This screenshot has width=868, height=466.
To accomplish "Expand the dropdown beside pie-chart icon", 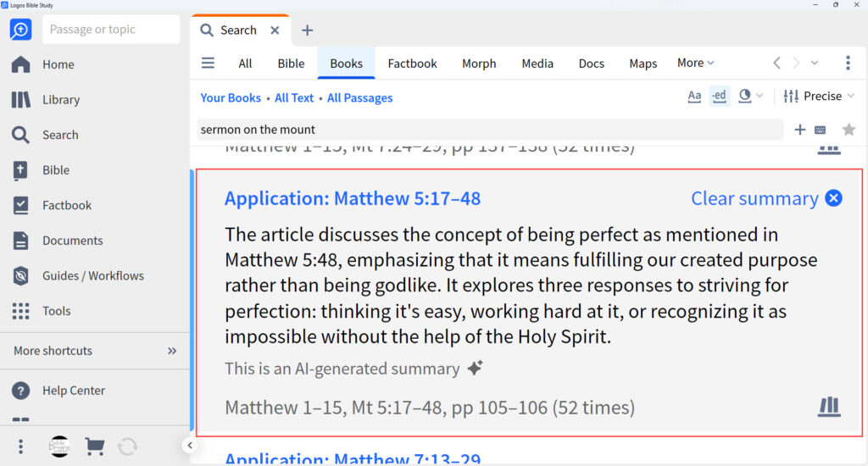I will click(x=759, y=97).
